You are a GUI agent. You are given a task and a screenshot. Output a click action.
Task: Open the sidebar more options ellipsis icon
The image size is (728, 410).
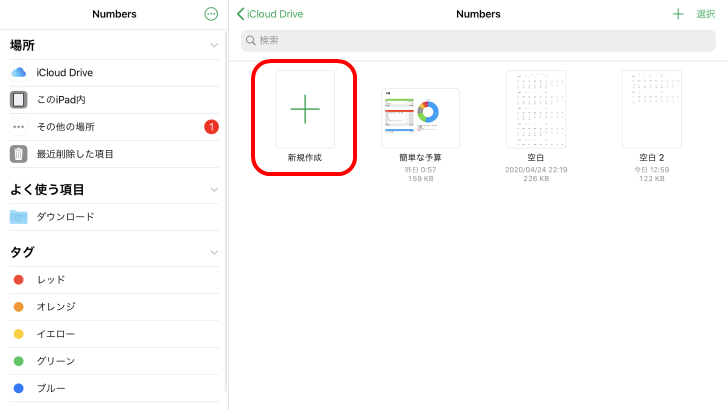point(211,14)
